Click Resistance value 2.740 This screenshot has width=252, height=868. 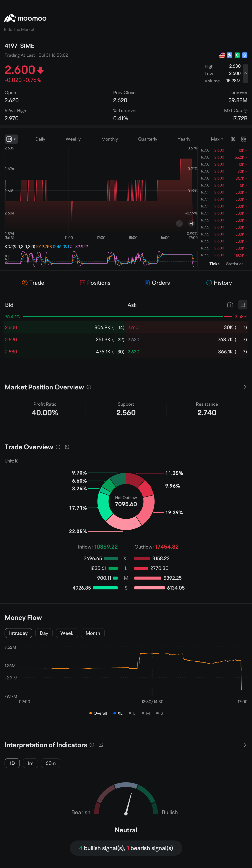coord(207,413)
